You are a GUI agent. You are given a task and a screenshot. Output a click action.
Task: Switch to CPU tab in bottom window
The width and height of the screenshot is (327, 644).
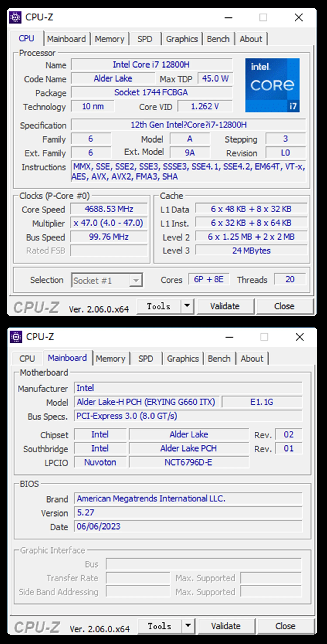27,359
